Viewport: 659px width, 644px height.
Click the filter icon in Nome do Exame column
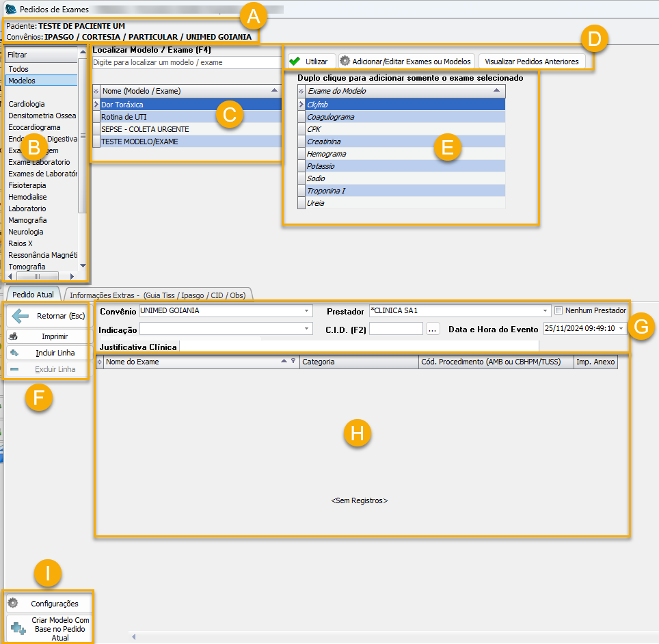point(293,362)
